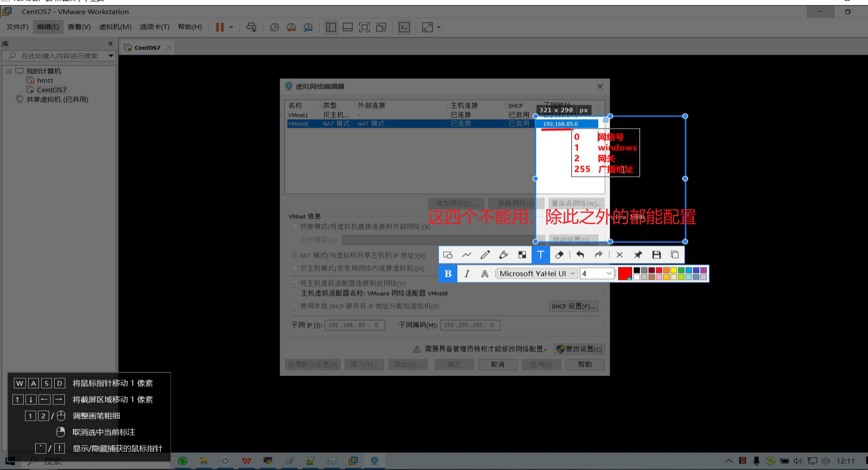Close the 虚拟网络编辑器 dialog
The height and width of the screenshot is (470, 868).
pyautogui.click(x=600, y=86)
